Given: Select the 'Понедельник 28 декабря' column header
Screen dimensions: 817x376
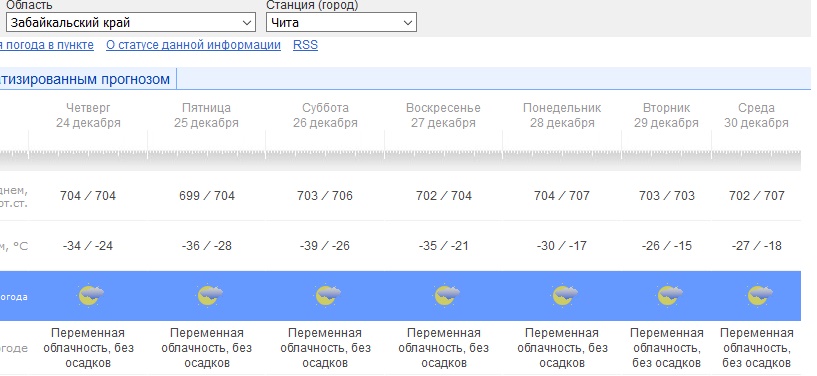Looking at the screenshot, I should [x=562, y=116].
